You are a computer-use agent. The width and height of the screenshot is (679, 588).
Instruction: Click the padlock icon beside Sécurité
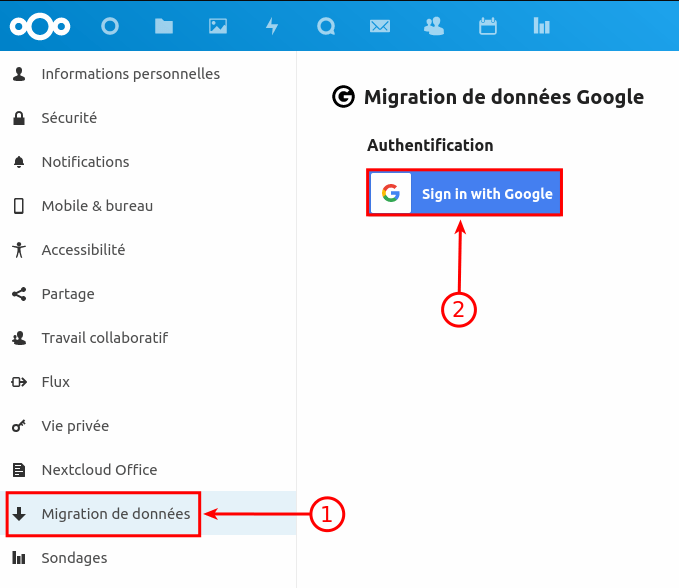[19, 118]
